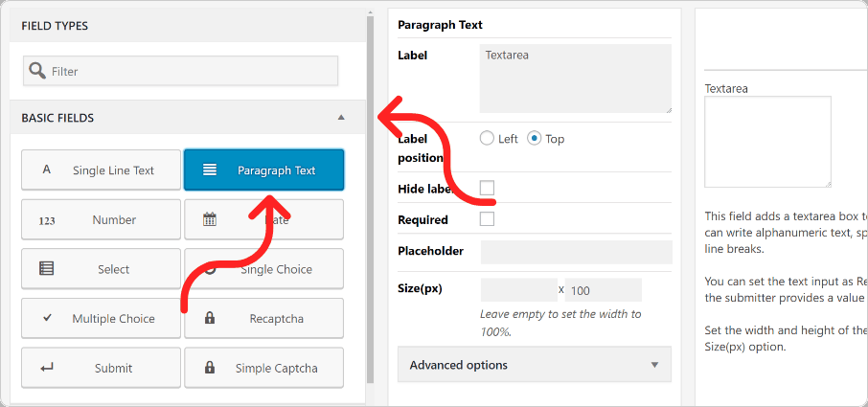Click the Number field '123' icon
The height and width of the screenshot is (407, 868).
tap(47, 220)
